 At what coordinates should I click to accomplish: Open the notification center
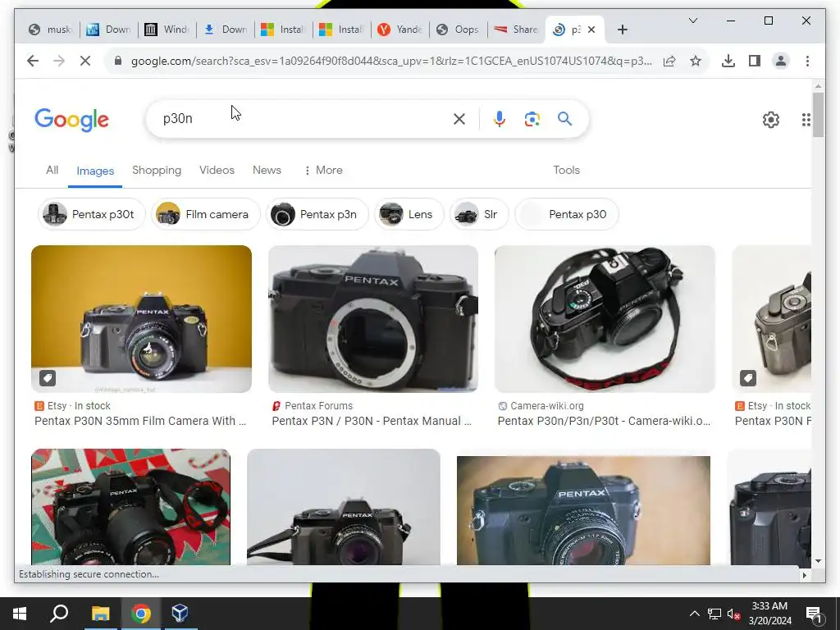pyautogui.click(x=814, y=614)
